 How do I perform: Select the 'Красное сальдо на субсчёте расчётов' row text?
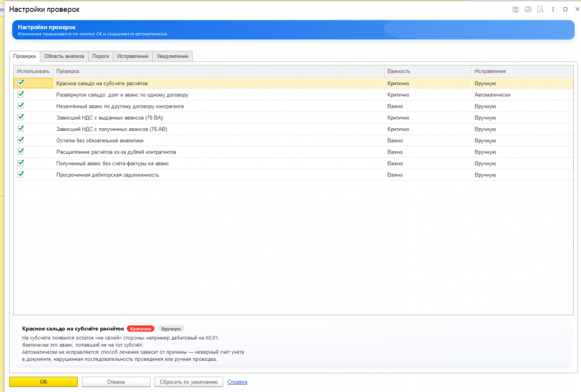coord(102,83)
